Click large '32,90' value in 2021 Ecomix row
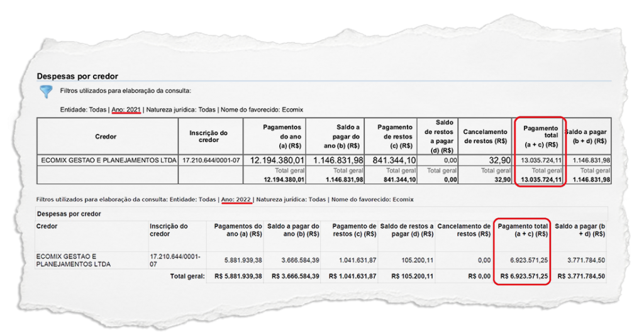 [499, 160]
